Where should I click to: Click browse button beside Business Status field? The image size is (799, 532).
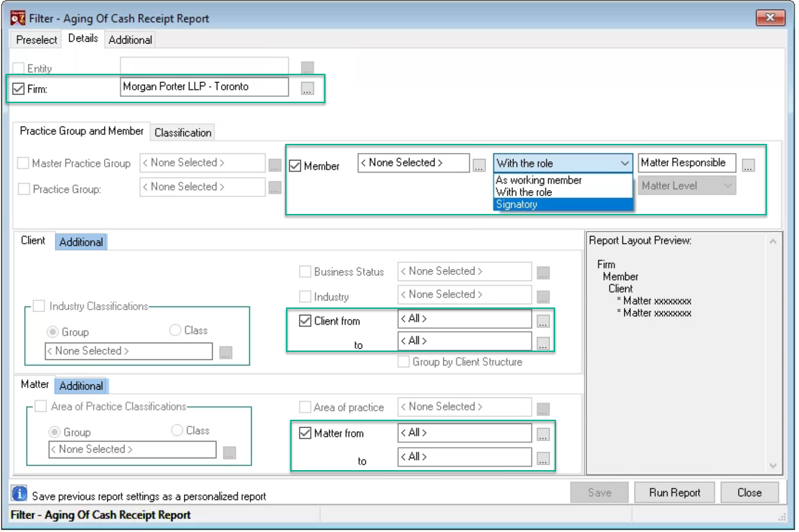(543, 273)
